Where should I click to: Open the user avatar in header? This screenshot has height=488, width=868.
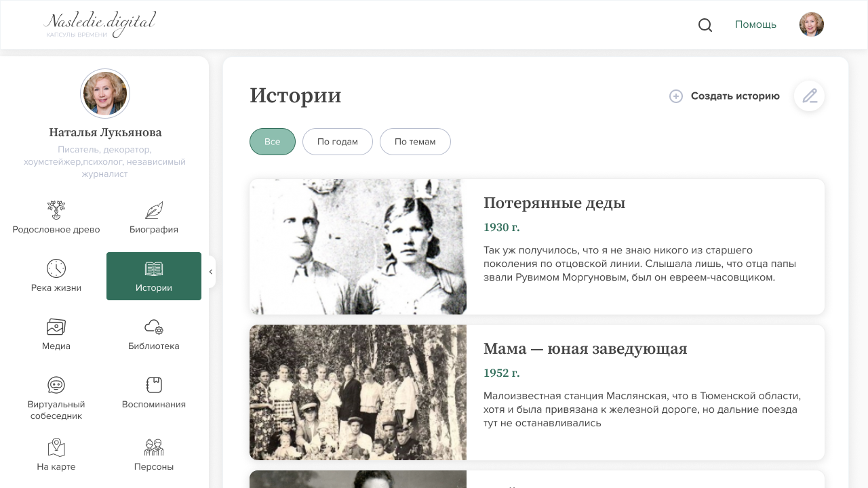click(x=812, y=24)
